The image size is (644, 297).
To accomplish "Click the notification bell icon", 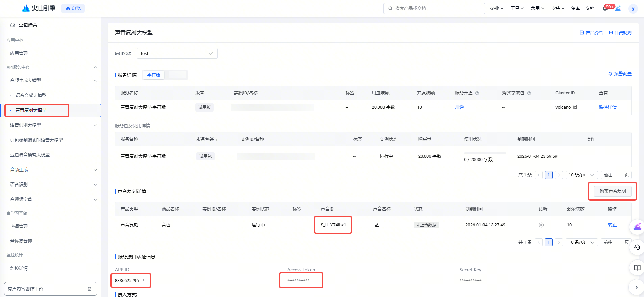I will [605, 8].
